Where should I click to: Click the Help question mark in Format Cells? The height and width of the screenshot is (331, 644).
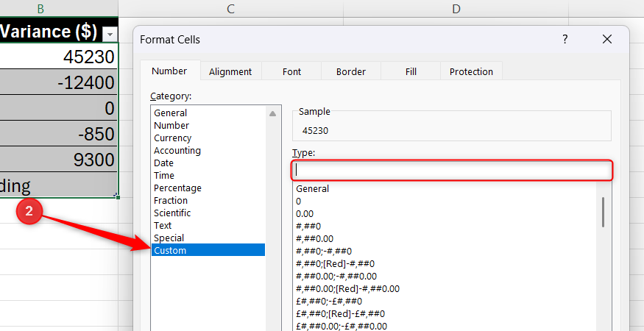pyautogui.click(x=565, y=40)
